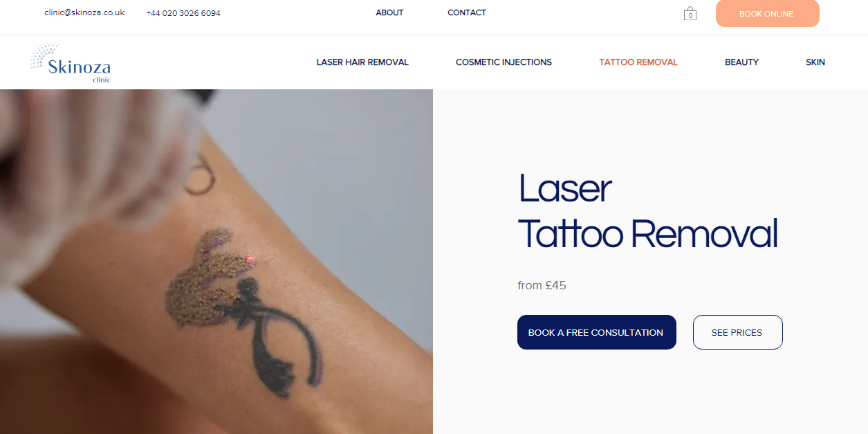Click the dotted arc graphic above Skinoza
868x434 pixels.
pyautogui.click(x=44, y=55)
